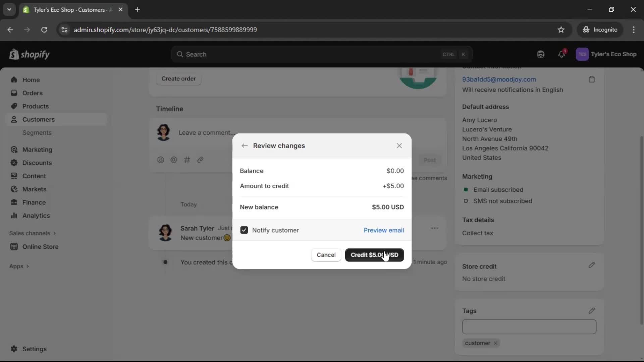This screenshot has height=362, width=644.
Task: Uncheck the Notify customer checkbox
Action: tap(244, 230)
